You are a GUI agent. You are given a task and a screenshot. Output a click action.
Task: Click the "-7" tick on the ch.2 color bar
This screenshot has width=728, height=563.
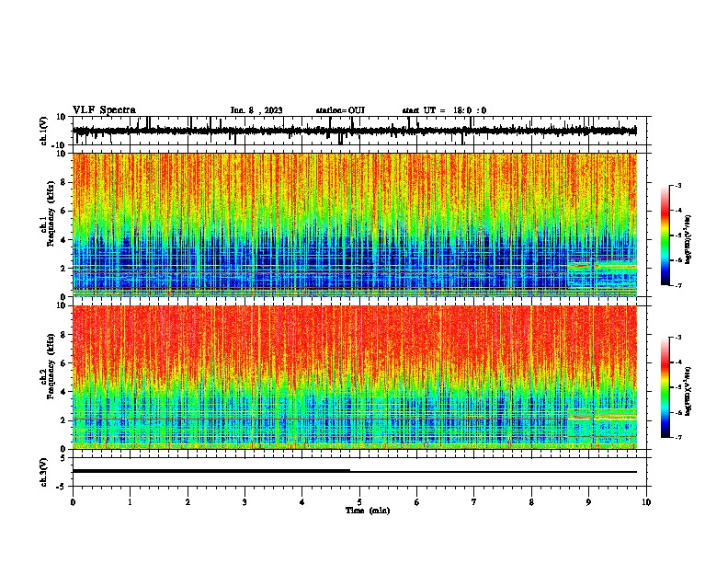coord(678,437)
